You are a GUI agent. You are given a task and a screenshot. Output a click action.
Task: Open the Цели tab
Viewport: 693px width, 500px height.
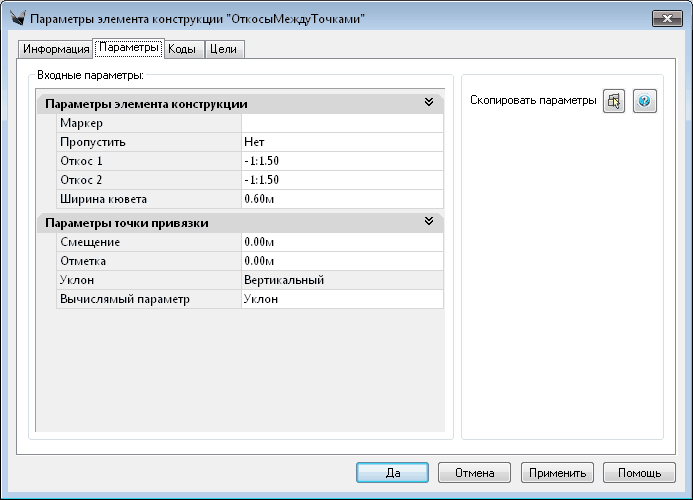(x=224, y=49)
